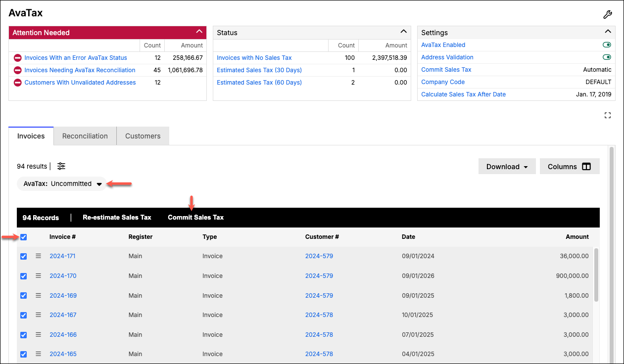The width and height of the screenshot is (624, 364).
Task: Click error icon beside Customers With Unvalidated Addresses
Action: 18,83
